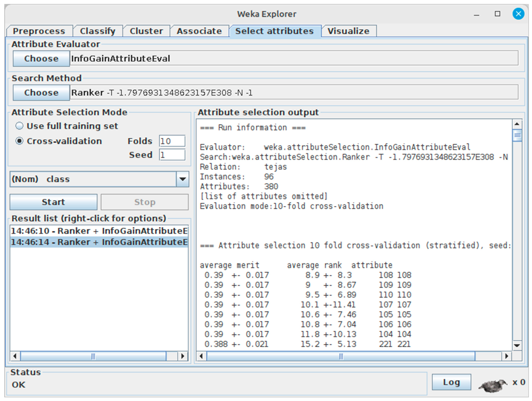The image size is (532, 401).
Task: Click the Relation: tejas line
Action: click(x=243, y=167)
